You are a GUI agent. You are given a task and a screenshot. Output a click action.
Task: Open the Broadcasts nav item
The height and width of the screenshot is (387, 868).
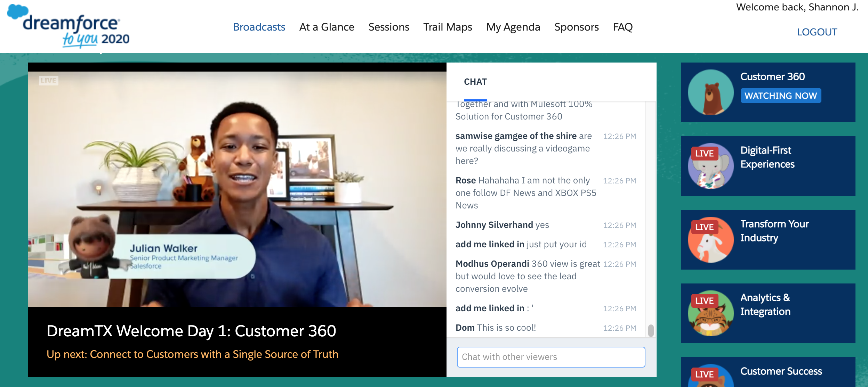pos(259,27)
